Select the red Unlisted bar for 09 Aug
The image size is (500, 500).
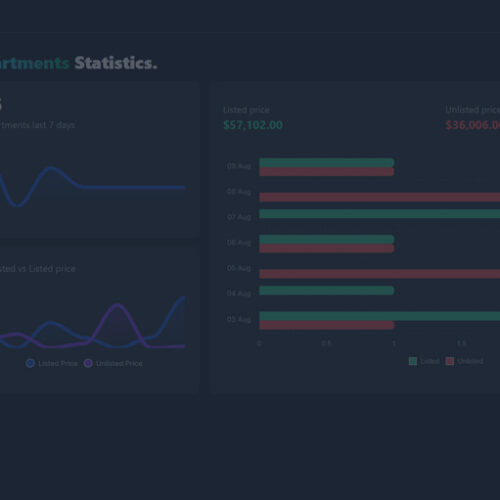coord(327,172)
